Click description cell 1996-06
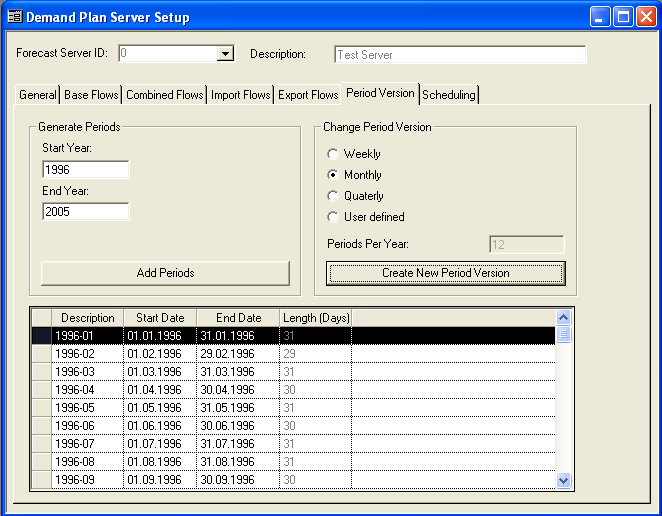This screenshot has height=516, width=662. coord(87,426)
